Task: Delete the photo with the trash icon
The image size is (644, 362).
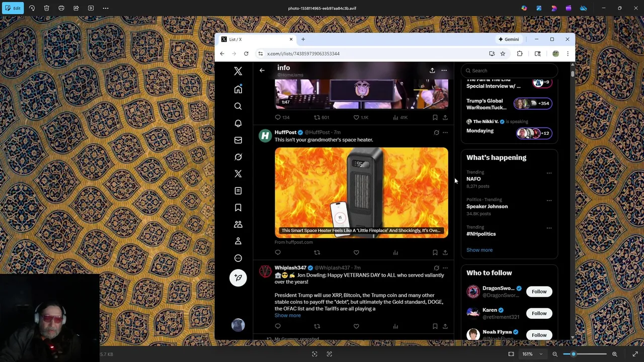Action: pyautogui.click(x=46, y=8)
